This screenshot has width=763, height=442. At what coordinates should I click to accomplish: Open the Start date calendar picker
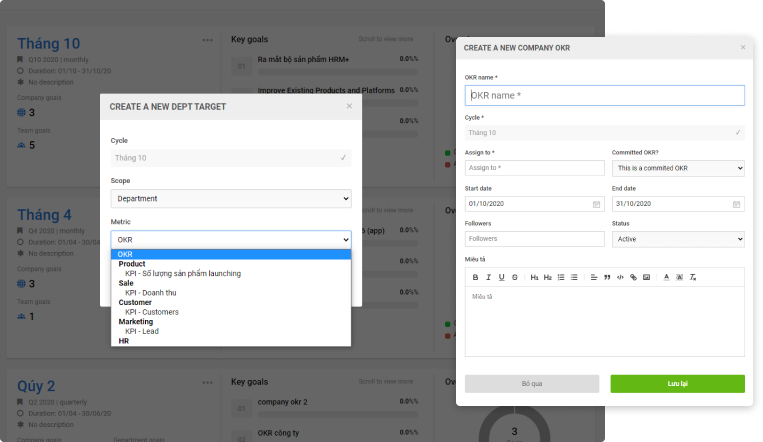595,204
